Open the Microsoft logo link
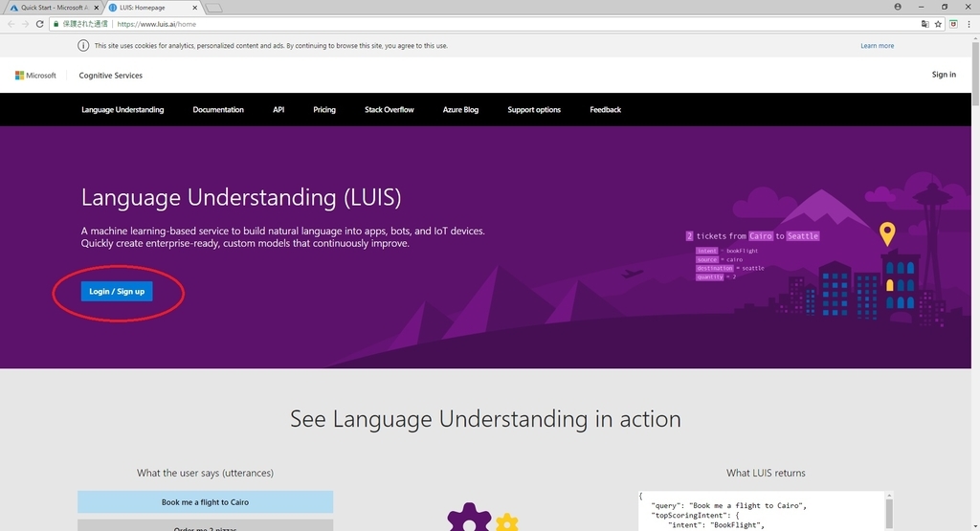The height and width of the screenshot is (531, 980). pos(35,75)
